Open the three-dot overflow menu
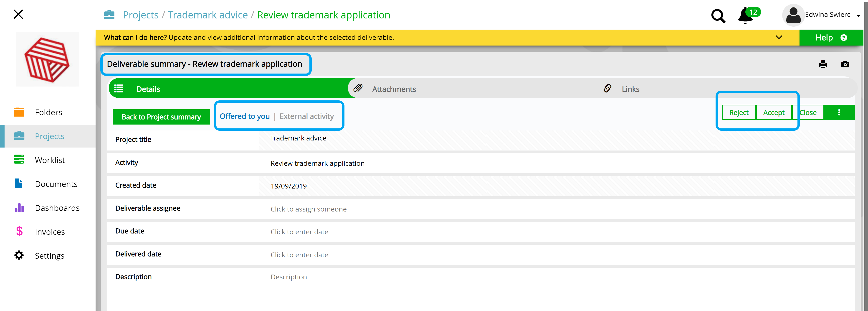Image resolution: width=868 pixels, height=311 pixels. pos(839,112)
